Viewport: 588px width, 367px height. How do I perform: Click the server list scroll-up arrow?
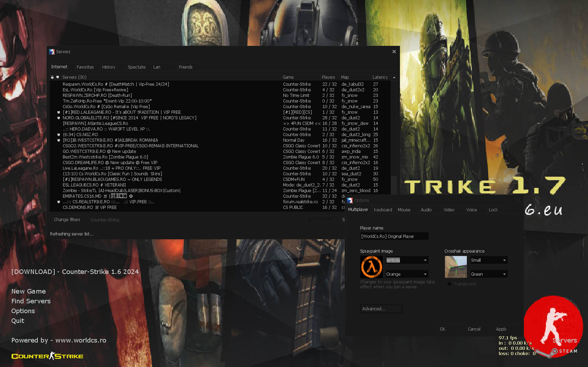click(x=394, y=77)
